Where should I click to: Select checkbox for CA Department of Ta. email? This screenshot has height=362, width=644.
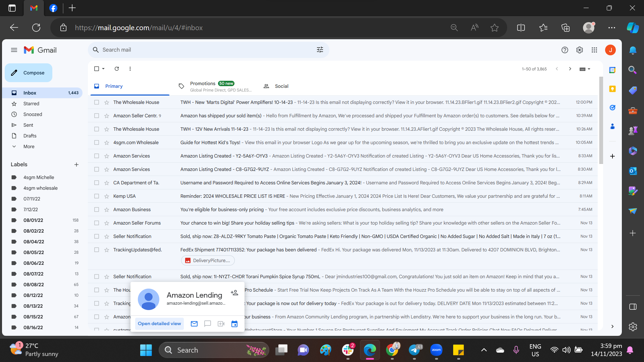click(x=97, y=183)
